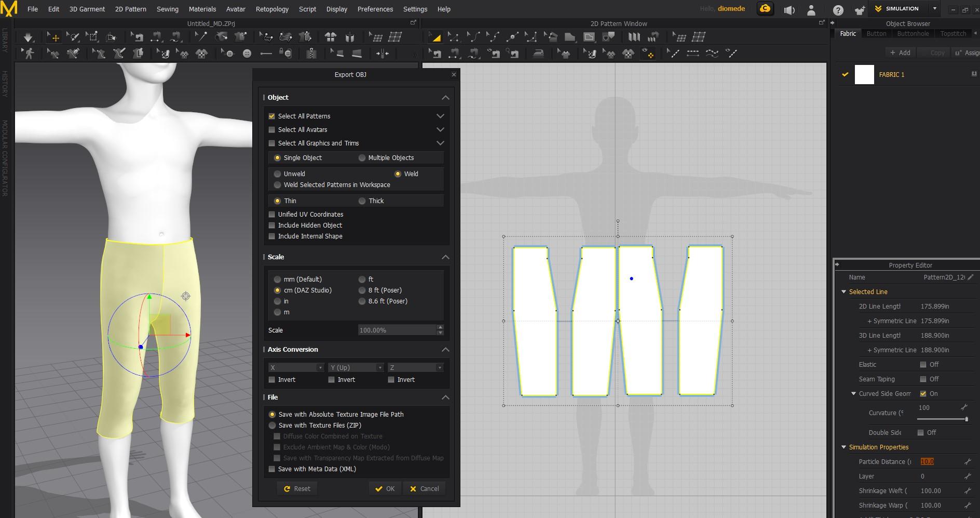Collapse the Scale section in Export OBJ
The image size is (980, 518).
445,257
